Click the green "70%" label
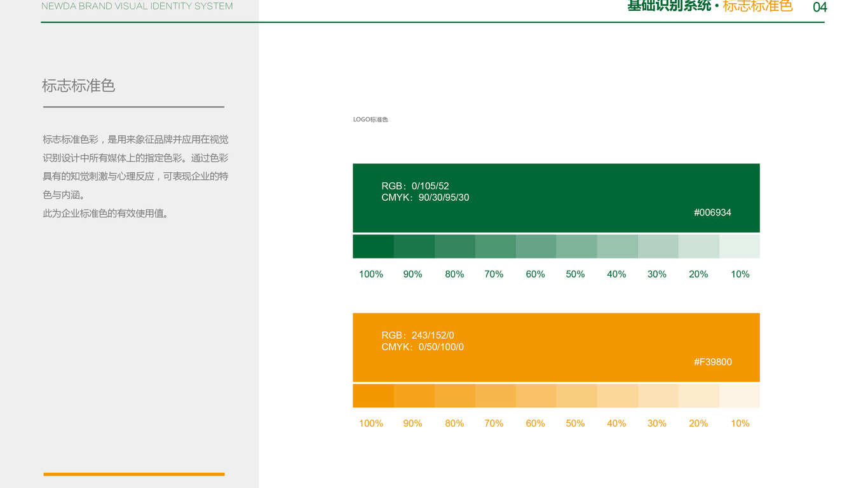This screenshot has width=868, height=488. tap(494, 274)
